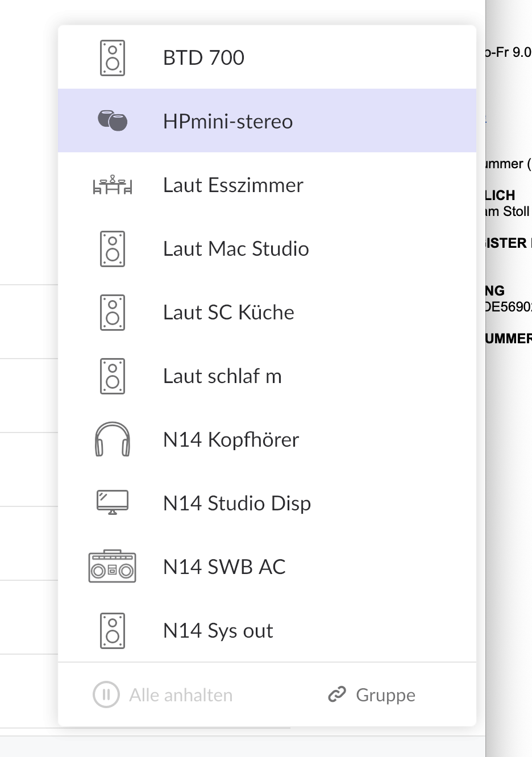Click the Gruppe button to group zones
The height and width of the screenshot is (757, 532).
pos(372,694)
